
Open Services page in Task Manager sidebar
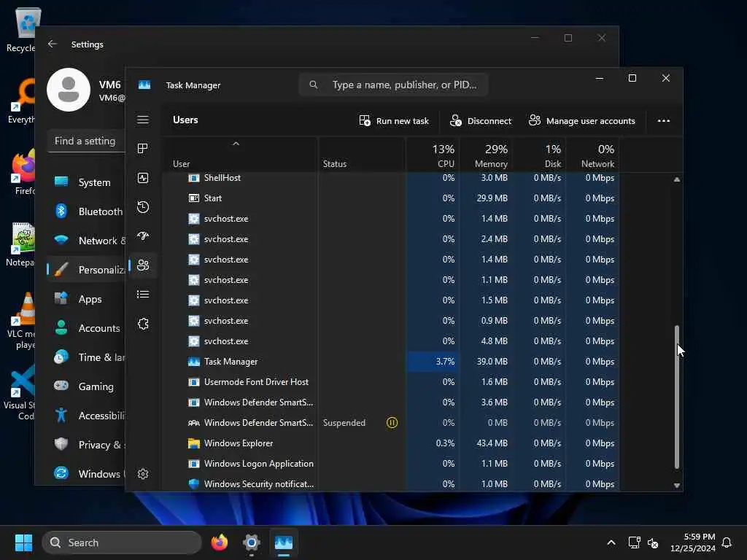coord(143,324)
